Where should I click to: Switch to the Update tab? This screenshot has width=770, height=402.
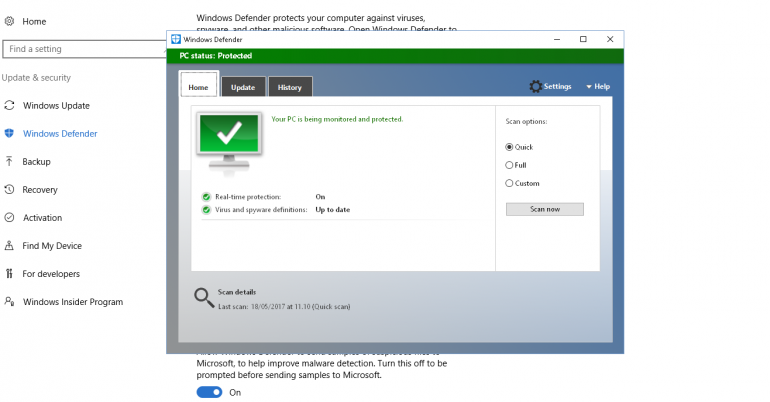pyautogui.click(x=243, y=87)
